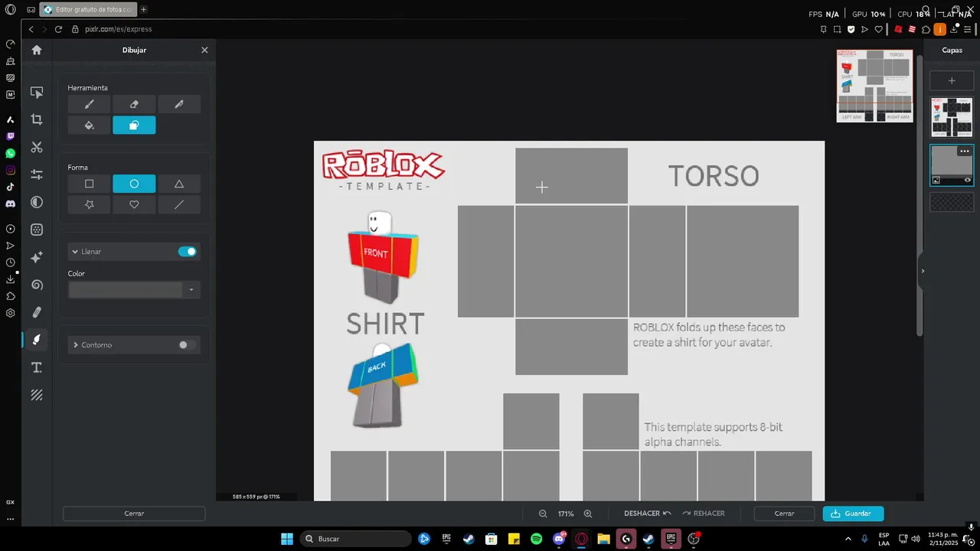Open Spotify from the taskbar

point(536,539)
